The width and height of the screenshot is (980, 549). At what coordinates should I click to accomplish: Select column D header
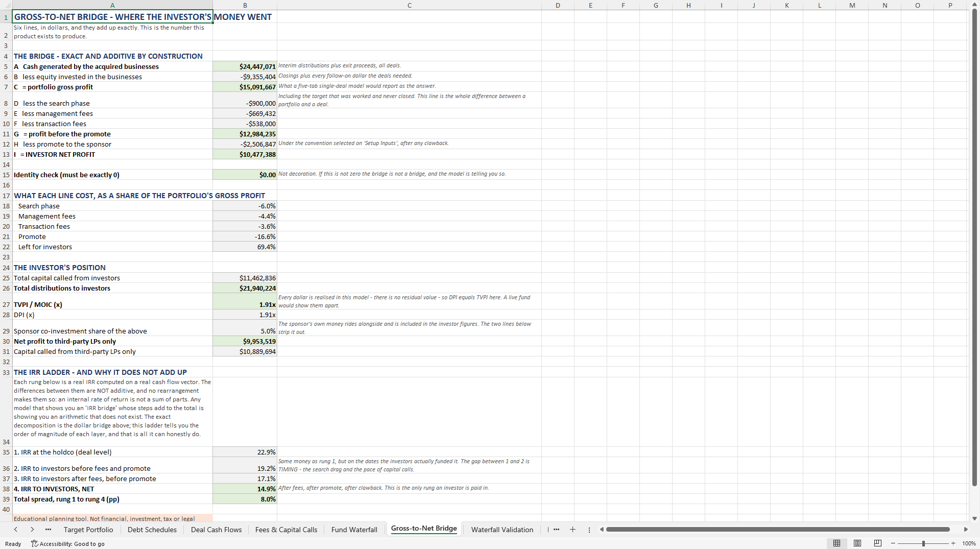click(558, 5)
